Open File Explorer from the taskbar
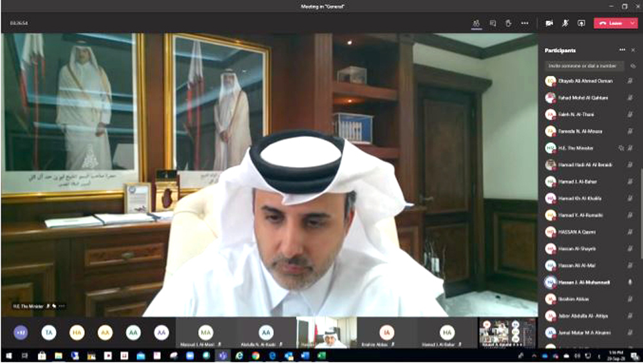 tap(59, 356)
